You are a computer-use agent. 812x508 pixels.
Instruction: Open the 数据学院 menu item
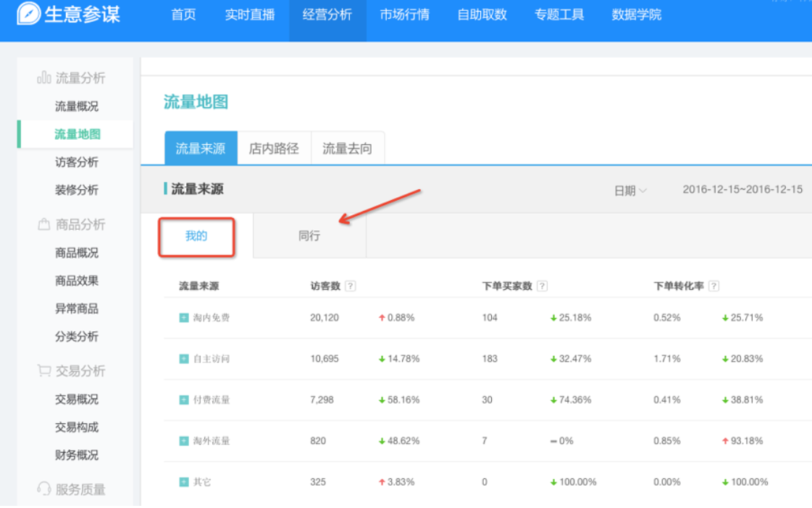point(637,15)
